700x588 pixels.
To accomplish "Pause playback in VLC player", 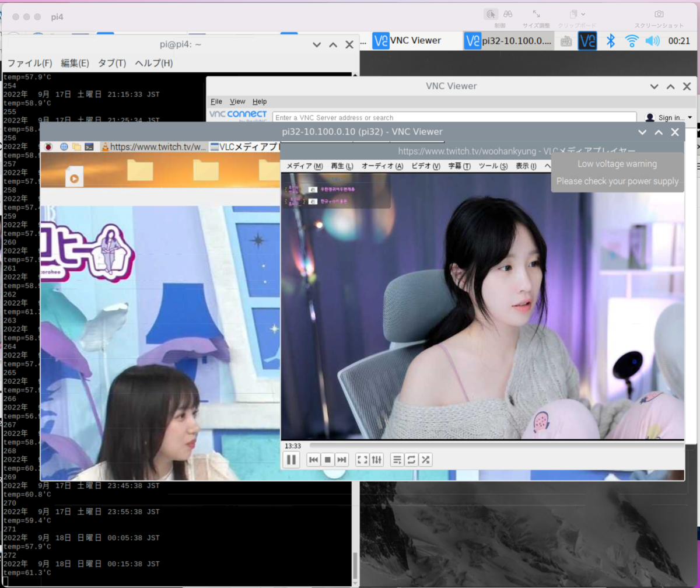I will pos(291,460).
